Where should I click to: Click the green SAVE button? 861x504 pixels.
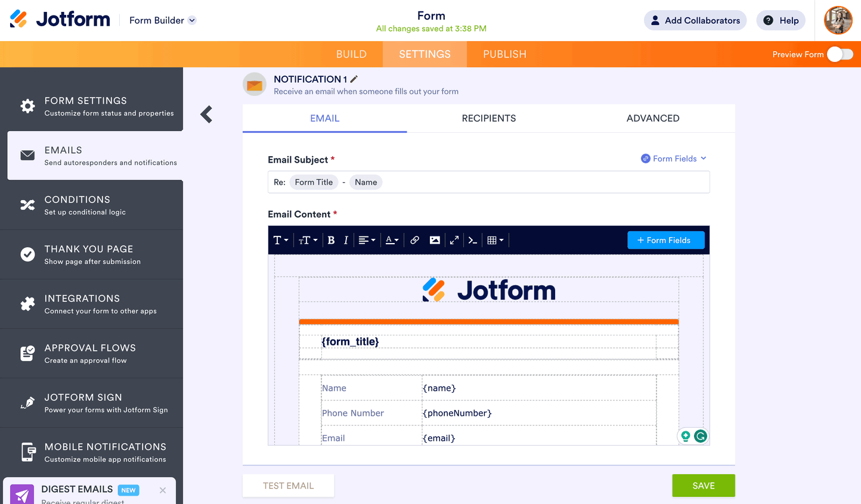coord(704,486)
